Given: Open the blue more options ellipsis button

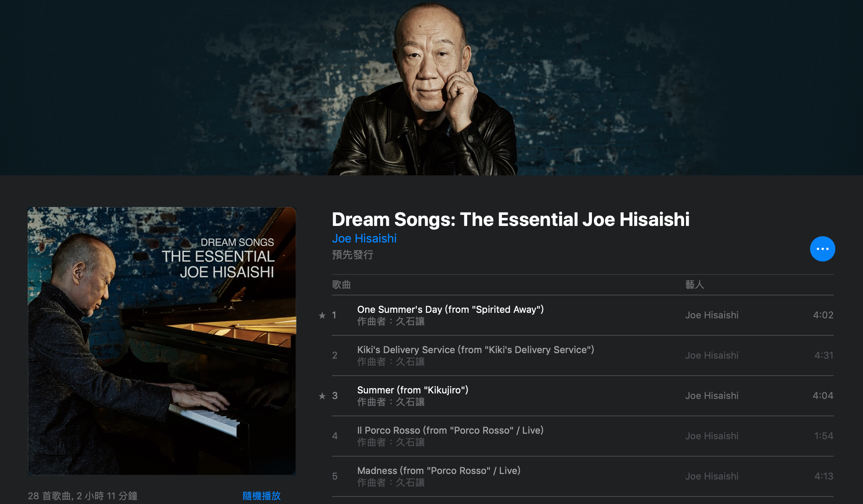Looking at the screenshot, I should tap(822, 249).
